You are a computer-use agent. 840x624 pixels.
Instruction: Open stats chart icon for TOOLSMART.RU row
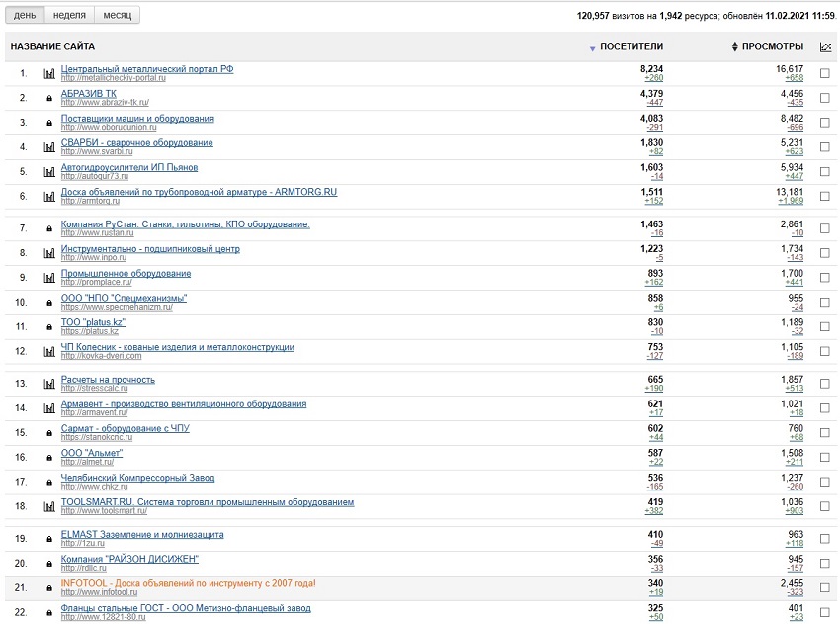click(x=49, y=507)
